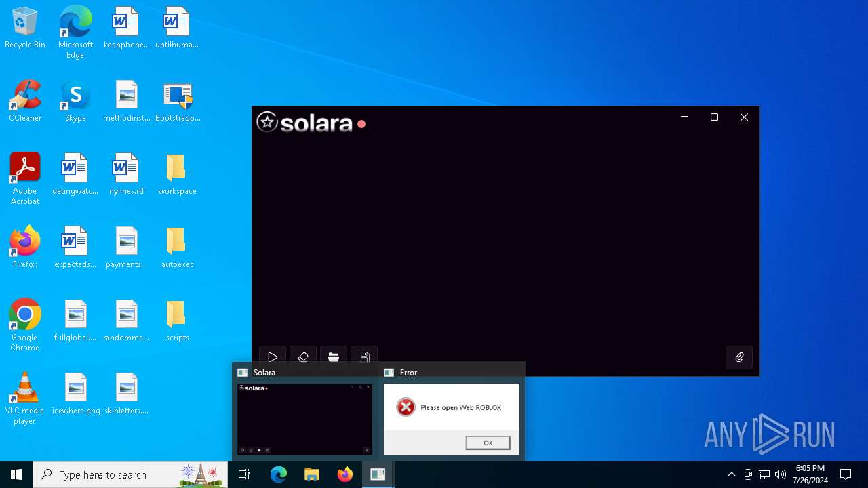Select the methodinst image file
The width and height of the screenshot is (868, 488).
click(126, 102)
